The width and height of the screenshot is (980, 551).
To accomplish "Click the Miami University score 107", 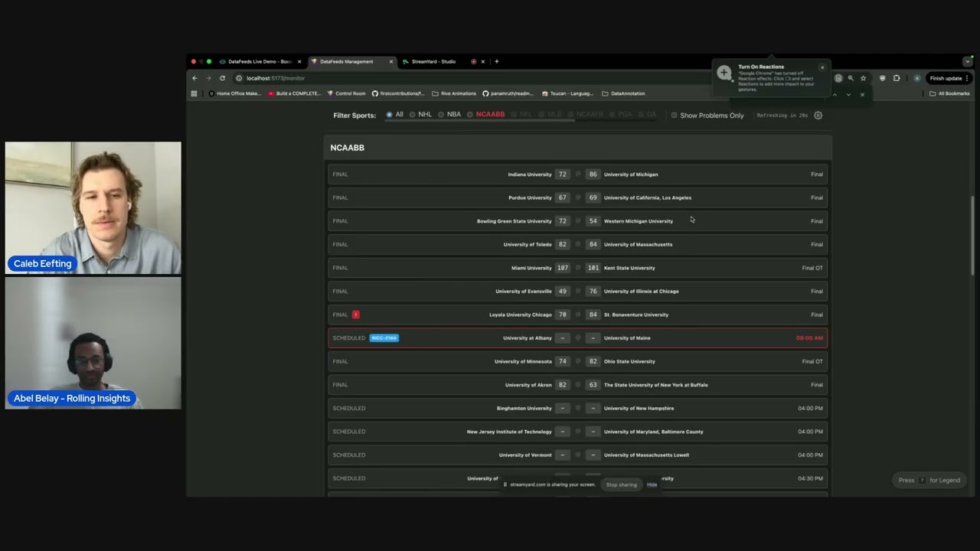I will 563,268.
